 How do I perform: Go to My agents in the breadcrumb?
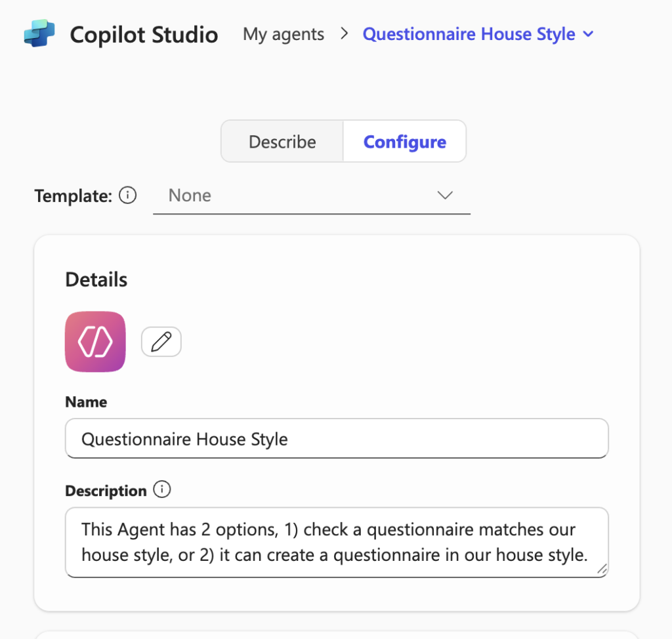(283, 34)
